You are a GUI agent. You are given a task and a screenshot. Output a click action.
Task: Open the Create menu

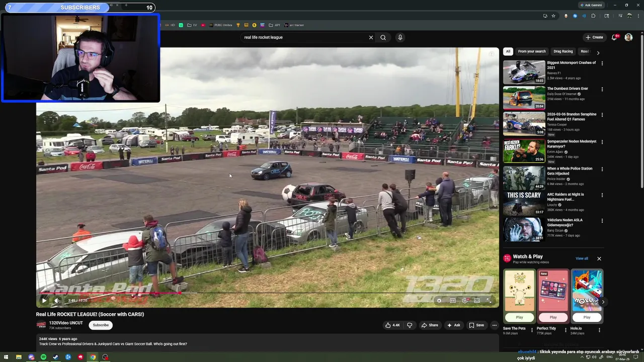594,37
